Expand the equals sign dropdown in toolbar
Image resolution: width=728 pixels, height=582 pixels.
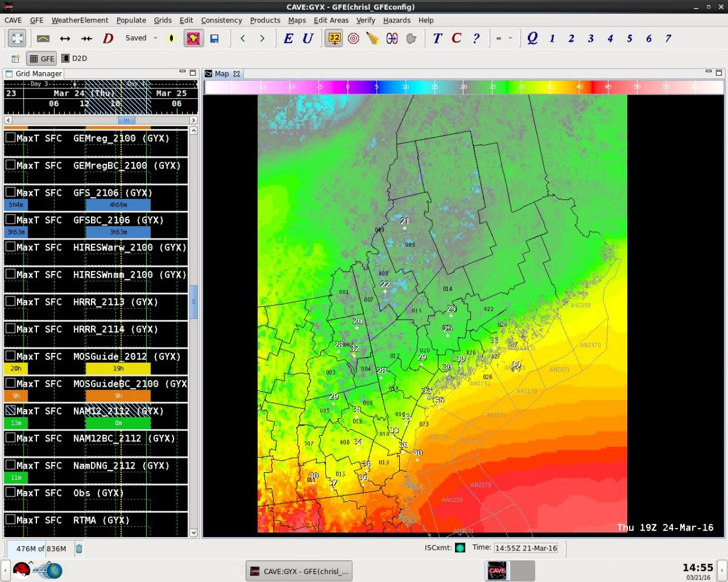[x=510, y=38]
